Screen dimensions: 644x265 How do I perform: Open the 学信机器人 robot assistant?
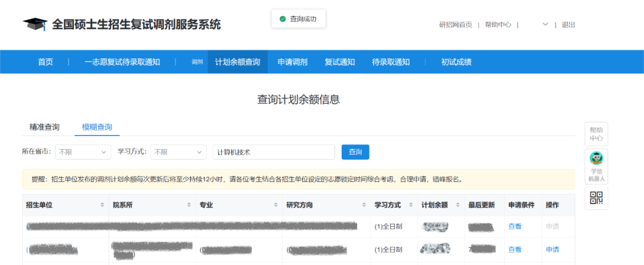click(x=596, y=165)
